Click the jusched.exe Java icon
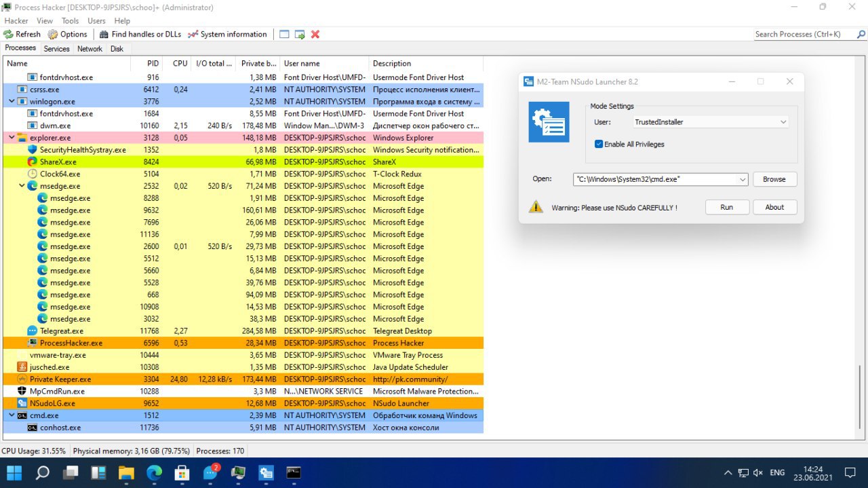This screenshot has height=488, width=868. [22, 367]
